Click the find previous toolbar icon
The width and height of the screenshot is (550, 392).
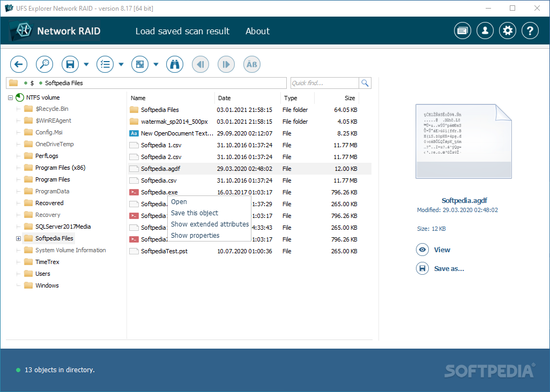point(200,64)
